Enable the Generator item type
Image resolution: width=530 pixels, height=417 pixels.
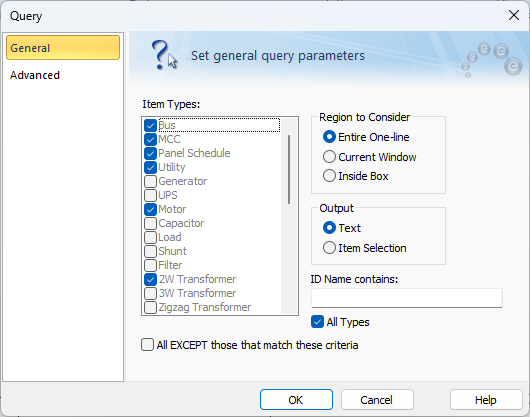coord(150,181)
